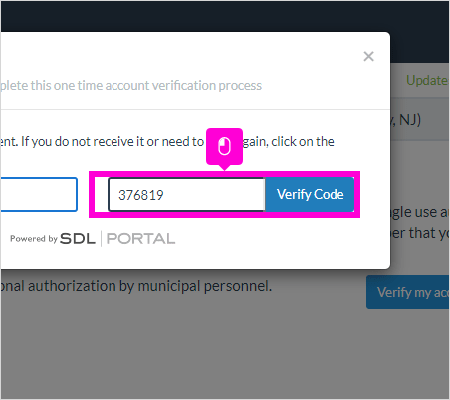Screen dimensions: 450x400
Task: Click the Verify my account button
Action: click(408, 292)
